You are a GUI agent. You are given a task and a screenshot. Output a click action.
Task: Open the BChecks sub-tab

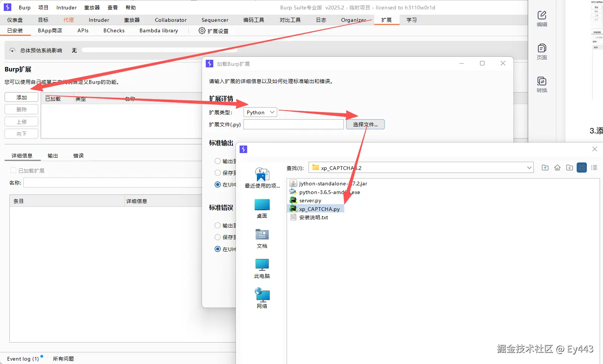point(114,30)
